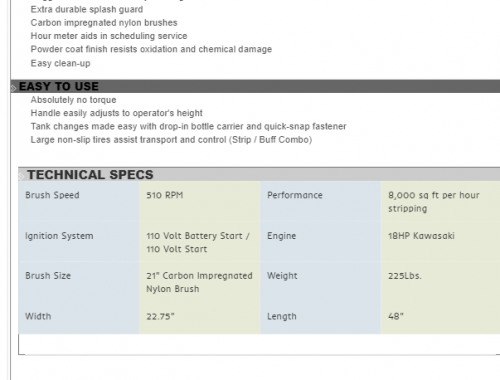
Task: Click the arrow icon beside TECHNICAL SPECS
Action: coord(21,176)
